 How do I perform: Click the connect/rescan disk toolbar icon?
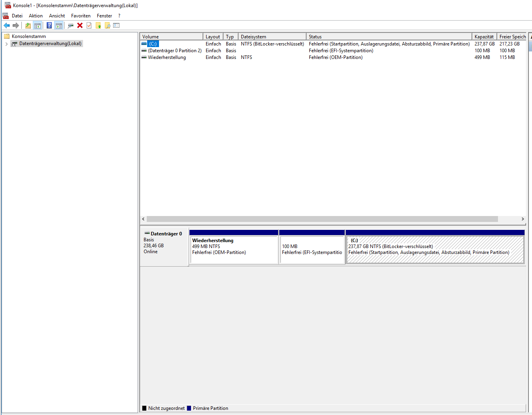point(71,25)
